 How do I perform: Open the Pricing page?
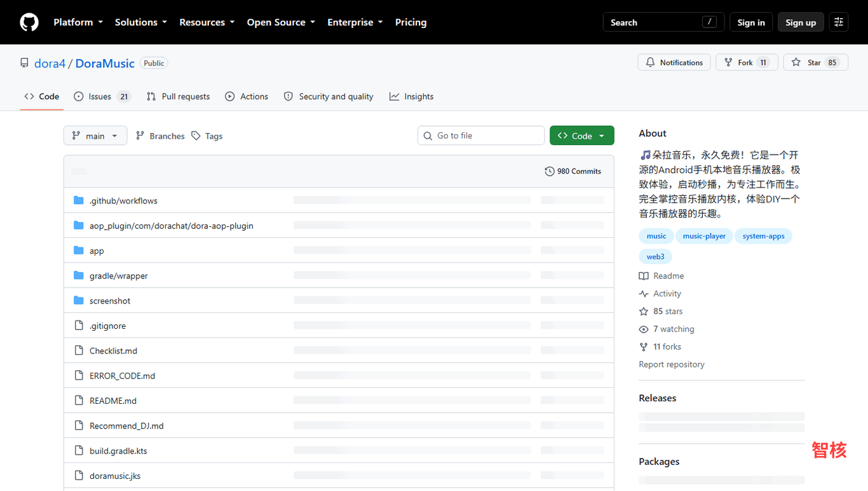(411, 22)
